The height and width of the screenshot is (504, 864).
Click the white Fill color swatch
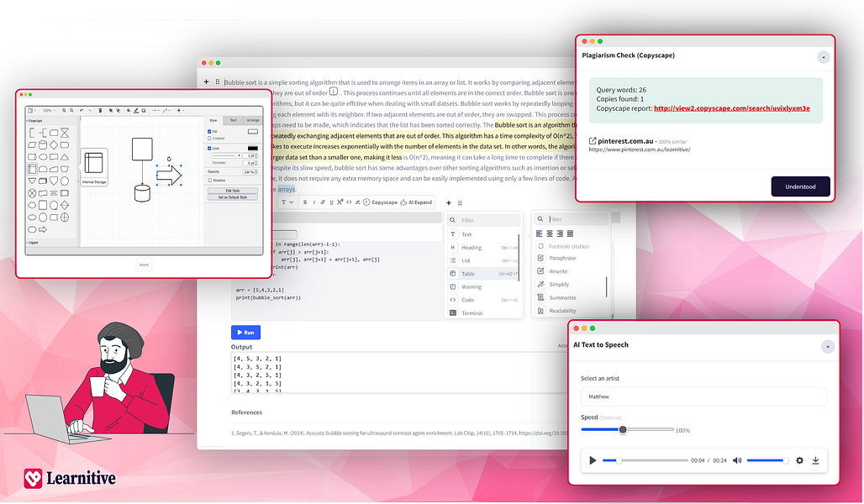coord(253,132)
